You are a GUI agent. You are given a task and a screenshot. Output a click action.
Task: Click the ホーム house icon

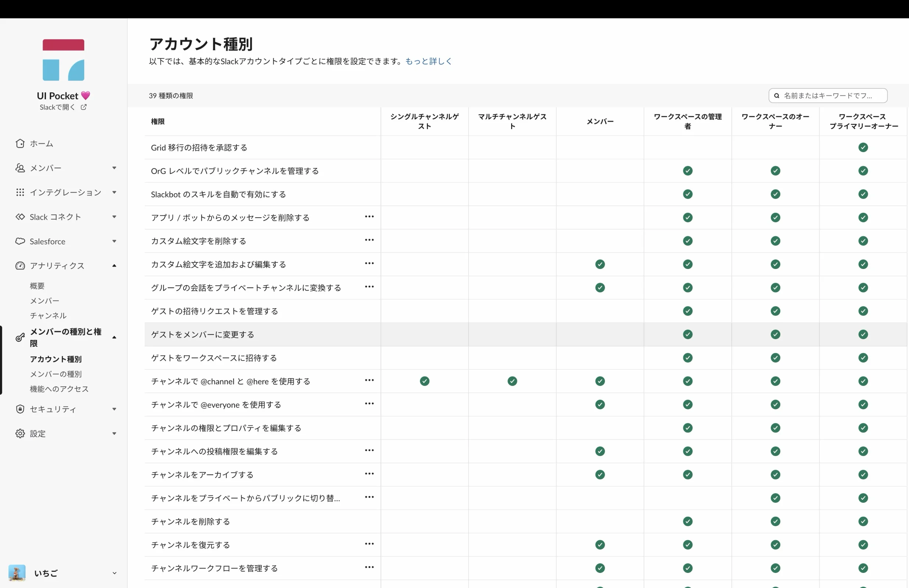click(20, 144)
